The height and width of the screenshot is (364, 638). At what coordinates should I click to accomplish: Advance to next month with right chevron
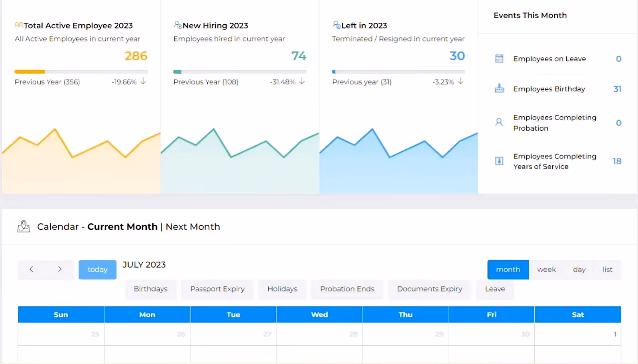tap(60, 269)
